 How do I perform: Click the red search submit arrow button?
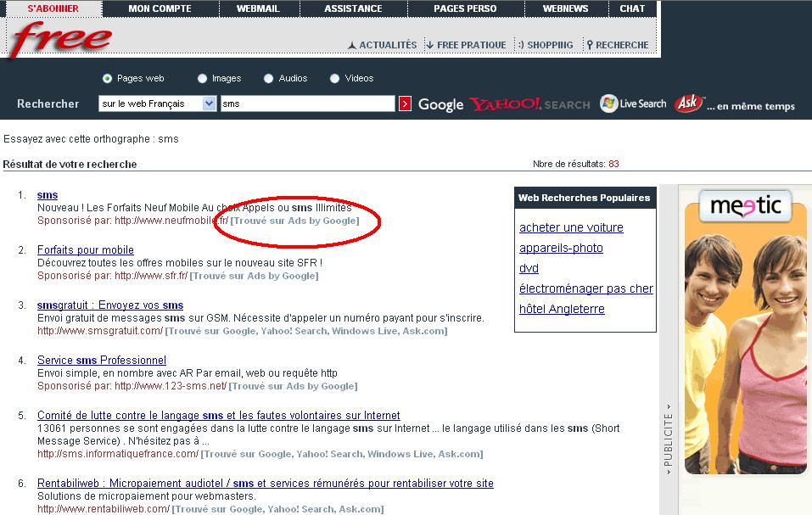[x=405, y=104]
